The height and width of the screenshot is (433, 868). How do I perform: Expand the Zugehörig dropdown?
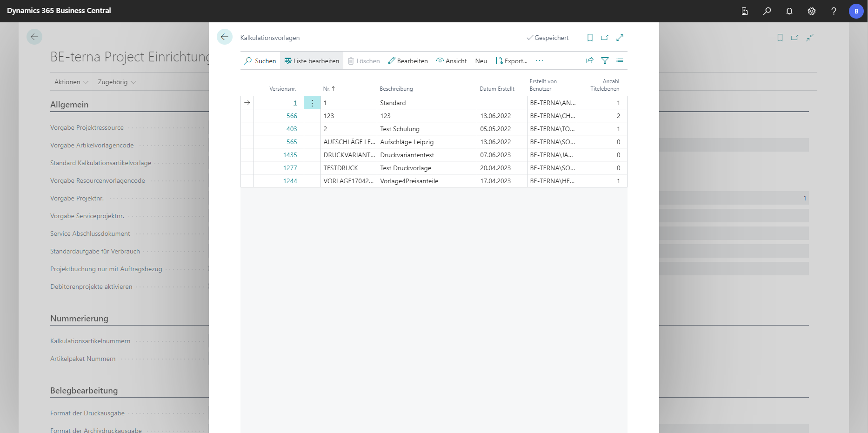click(116, 82)
